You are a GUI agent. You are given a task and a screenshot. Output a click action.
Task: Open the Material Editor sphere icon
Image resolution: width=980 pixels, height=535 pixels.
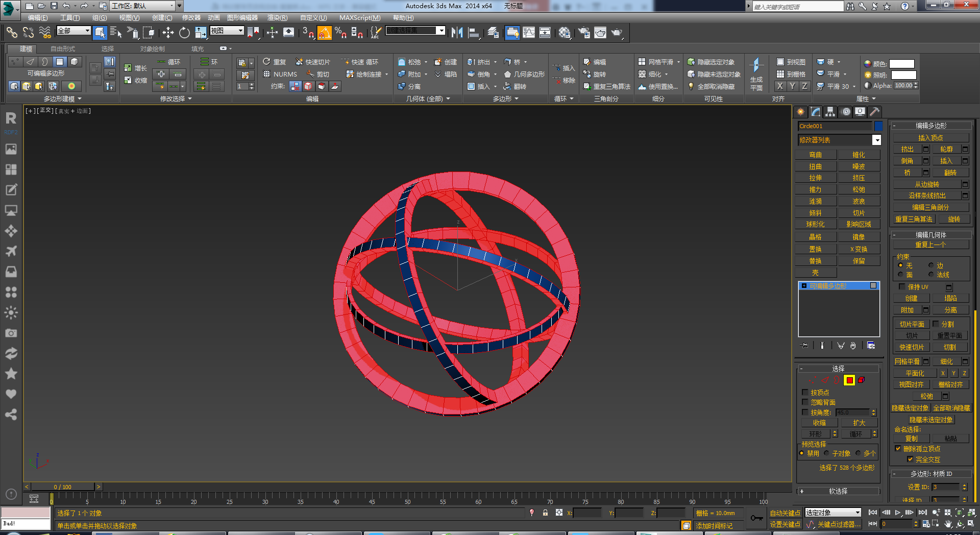(x=564, y=33)
